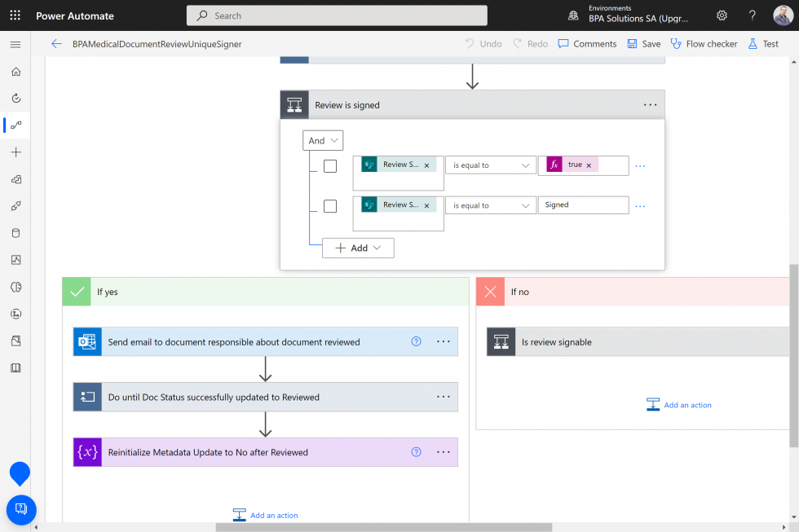Check the first condition row checkbox

pyautogui.click(x=330, y=165)
